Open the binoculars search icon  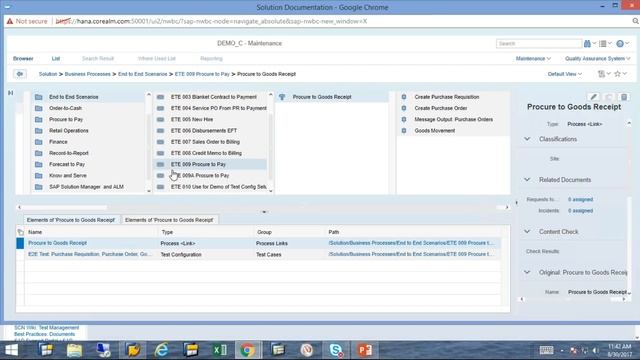587,43
